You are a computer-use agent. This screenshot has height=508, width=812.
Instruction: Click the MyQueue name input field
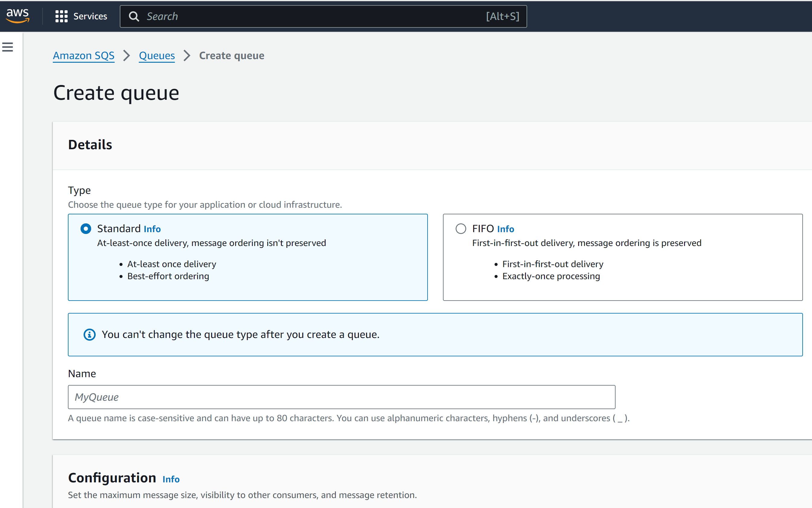click(341, 397)
